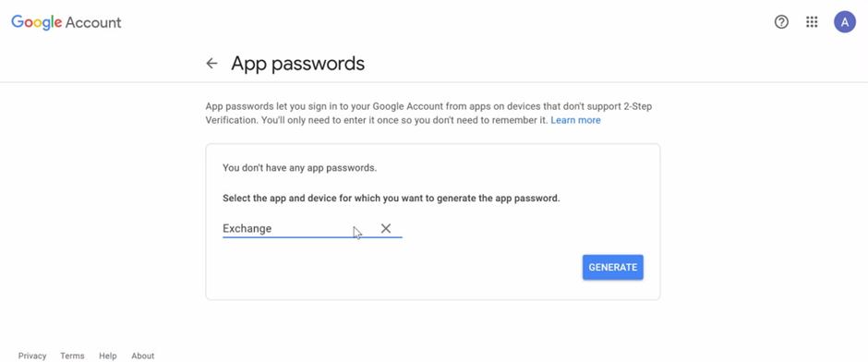Open the Privacy footer link
The width and height of the screenshot is (868, 362).
(x=32, y=356)
